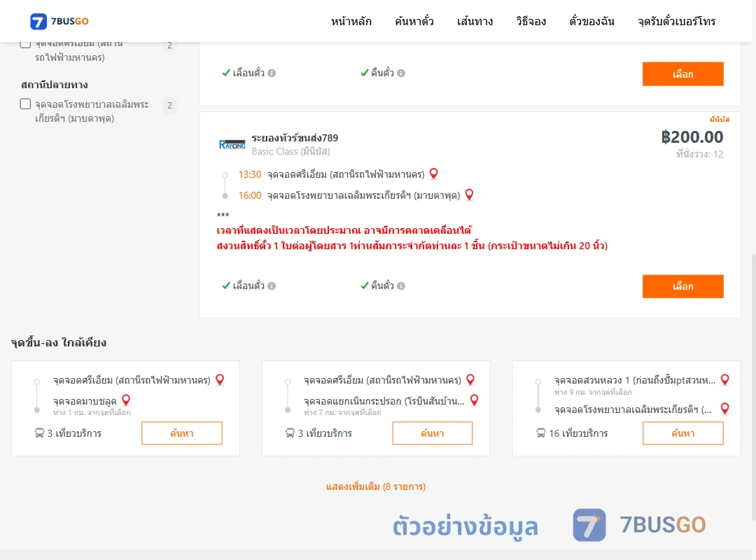The image size is (756, 560).
Task: Open the 7BUSGO logo home link
Action: point(59,21)
